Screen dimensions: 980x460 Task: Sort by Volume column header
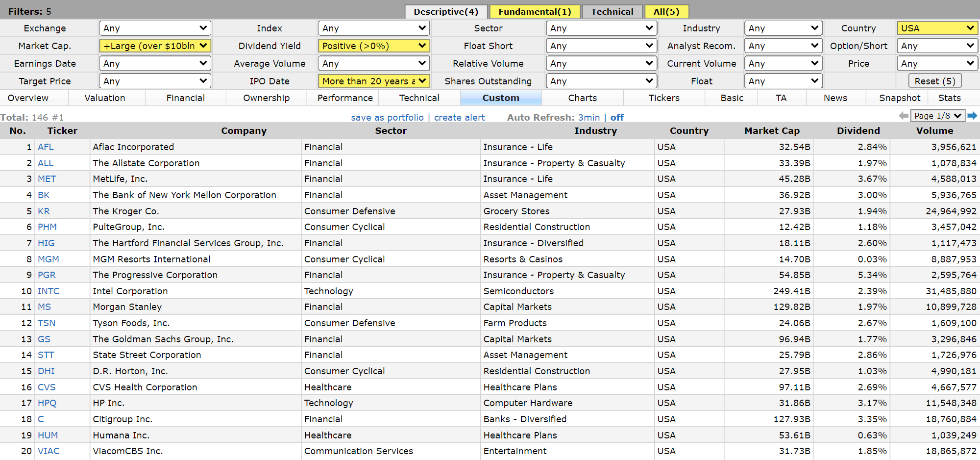coord(934,130)
